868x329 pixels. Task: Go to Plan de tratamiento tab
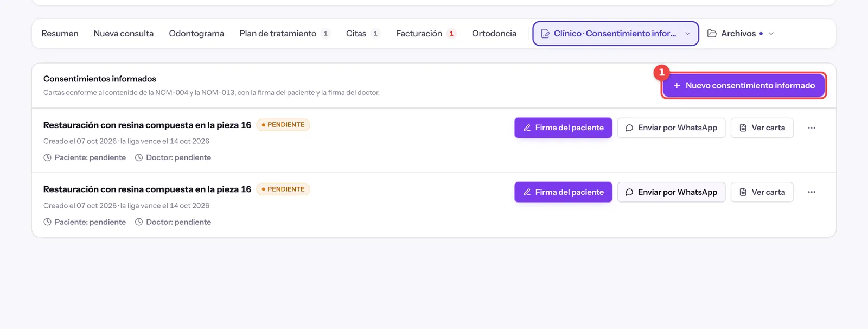click(x=285, y=34)
